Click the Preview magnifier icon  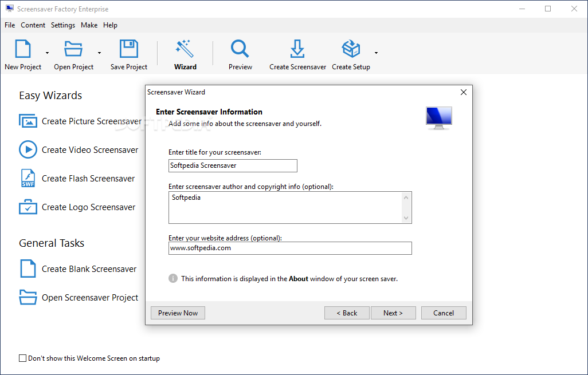240,49
